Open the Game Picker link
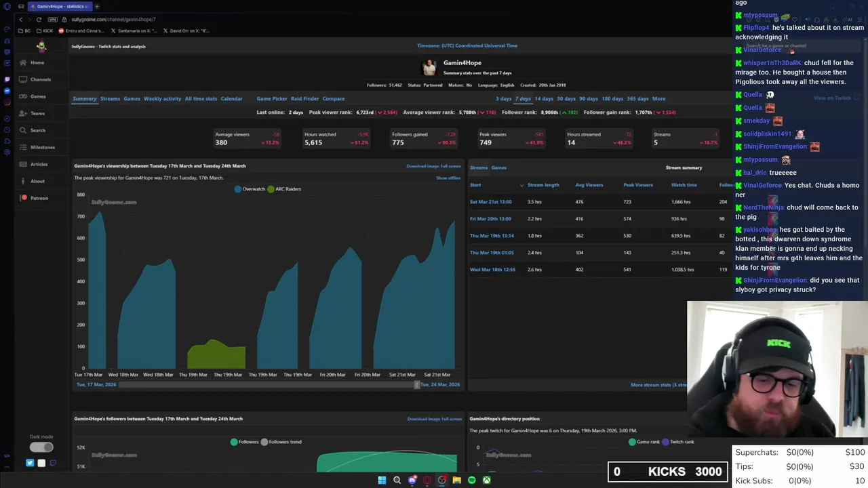 272,99
